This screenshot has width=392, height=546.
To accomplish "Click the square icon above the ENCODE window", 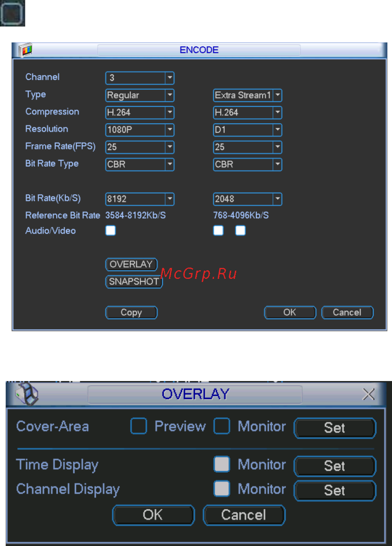I will pyautogui.click(x=12, y=13).
